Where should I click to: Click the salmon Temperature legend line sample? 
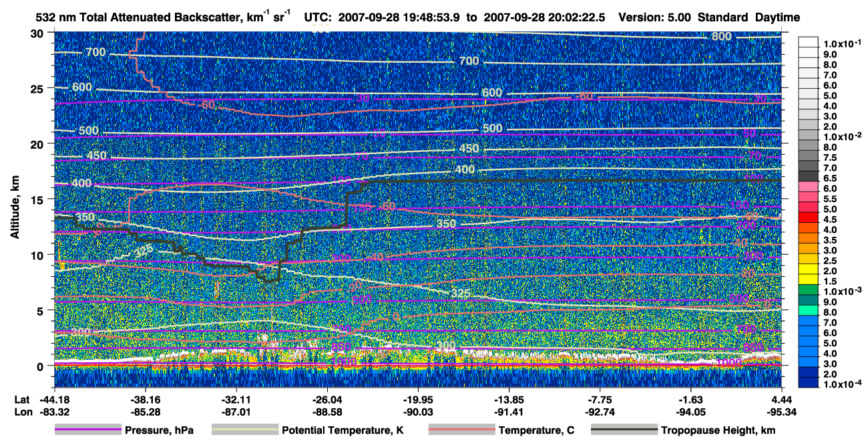click(x=461, y=430)
